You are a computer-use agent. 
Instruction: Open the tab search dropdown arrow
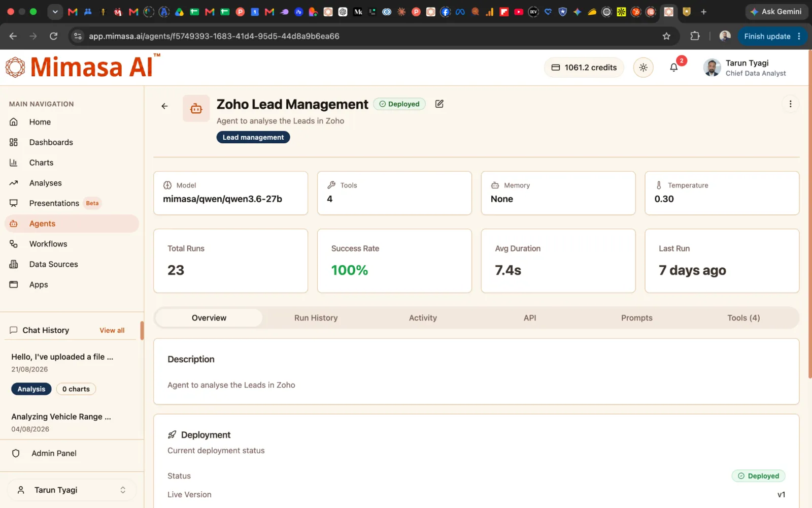point(55,12)
